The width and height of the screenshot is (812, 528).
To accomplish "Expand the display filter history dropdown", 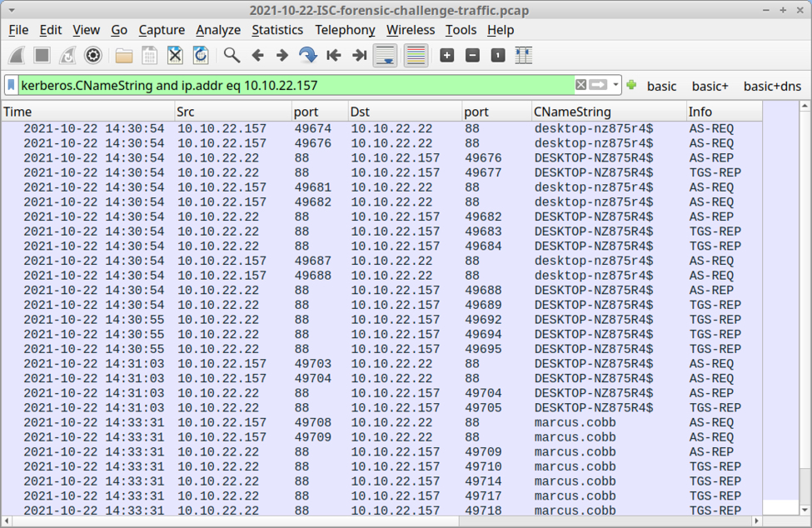I will 616,85.
